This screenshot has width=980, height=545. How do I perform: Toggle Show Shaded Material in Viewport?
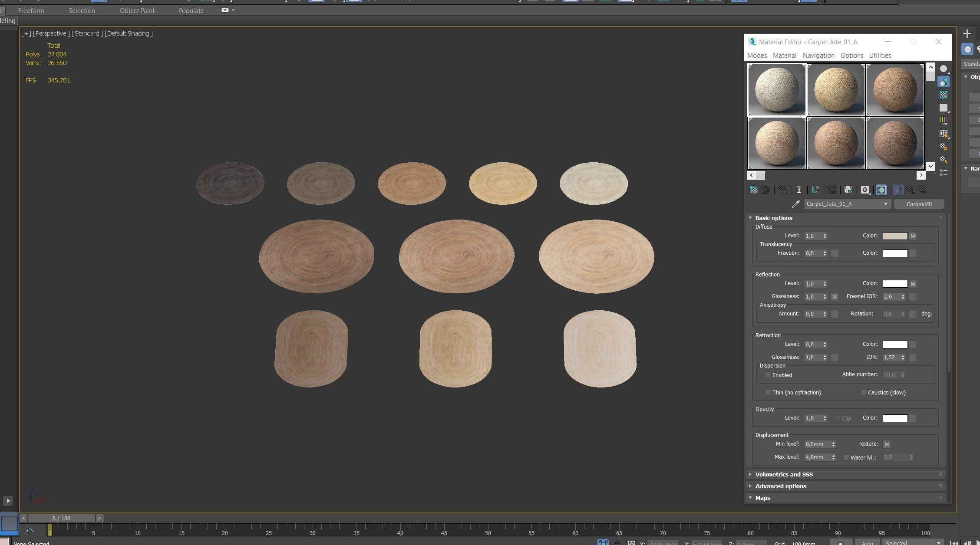[881, 190]
